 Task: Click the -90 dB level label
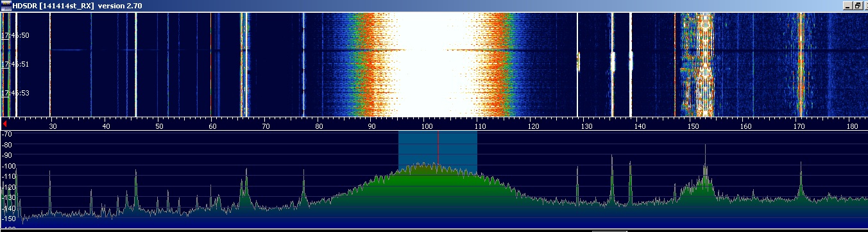pyautogui.click(x=7, y=156)
